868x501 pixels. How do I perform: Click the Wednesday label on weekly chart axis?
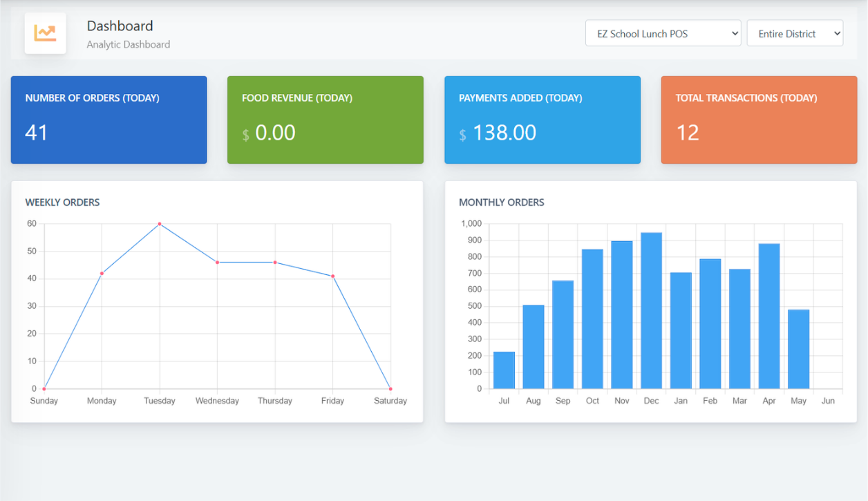(217, 400)
